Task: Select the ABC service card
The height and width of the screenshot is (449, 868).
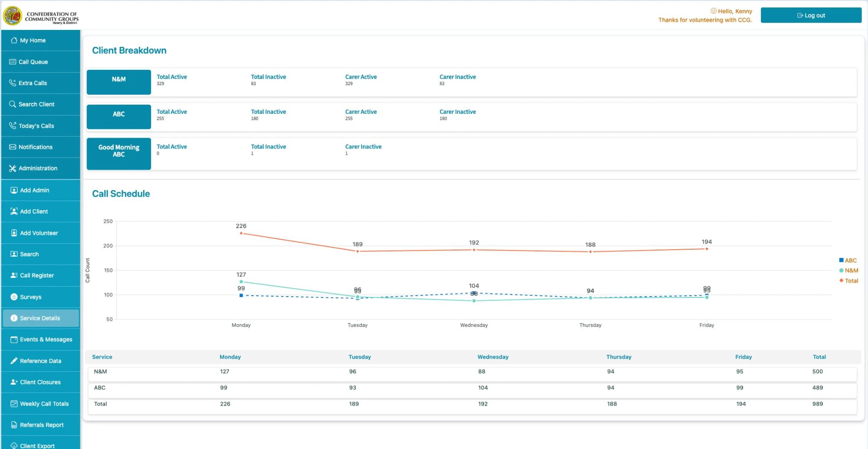Action: point(119,117)
